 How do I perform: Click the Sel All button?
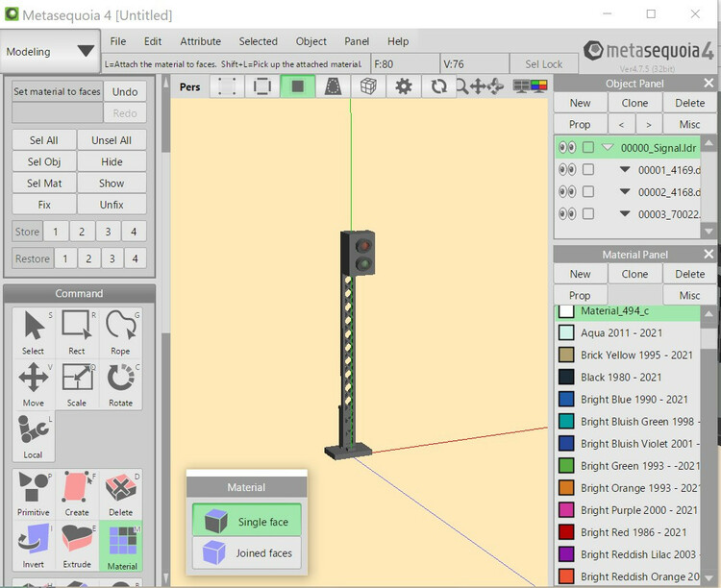pos(44,140)
